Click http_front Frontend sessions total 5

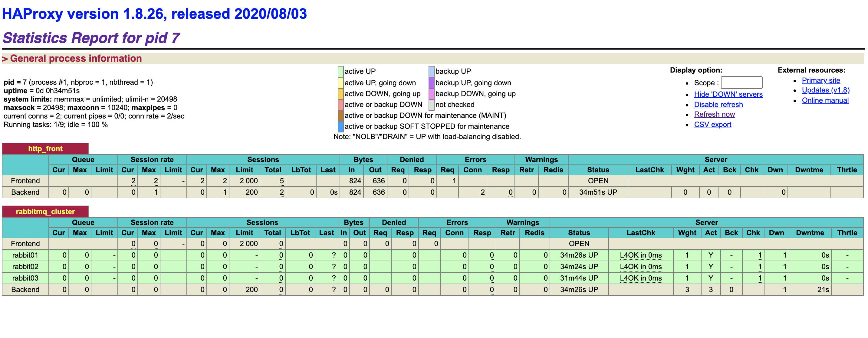tap(281, 181)
